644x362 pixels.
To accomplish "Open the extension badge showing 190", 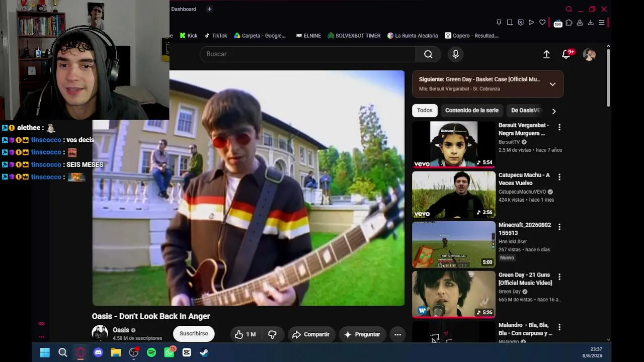I will (x=557, y=23).
